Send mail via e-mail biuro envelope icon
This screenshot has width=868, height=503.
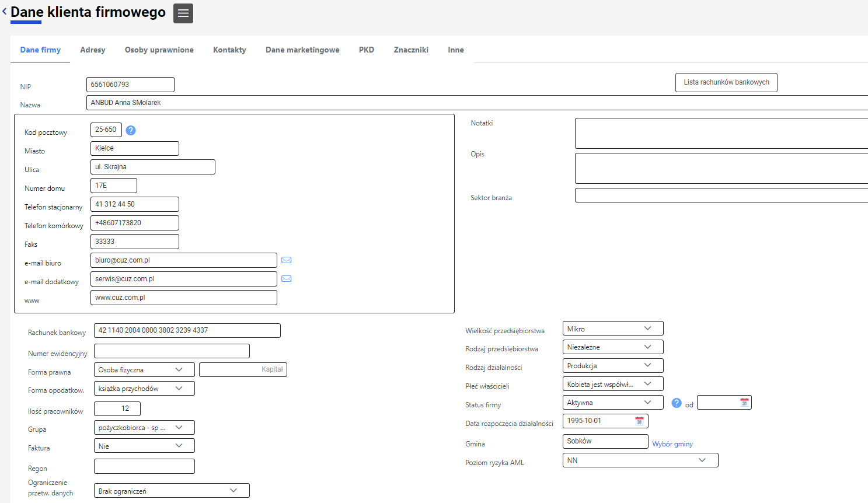(287, 260)
